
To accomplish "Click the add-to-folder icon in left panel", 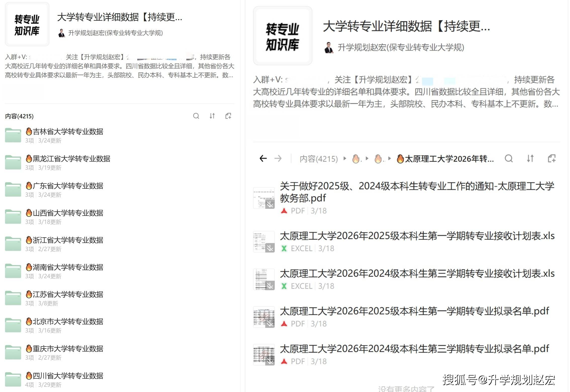I will click(x=228, y=116).
